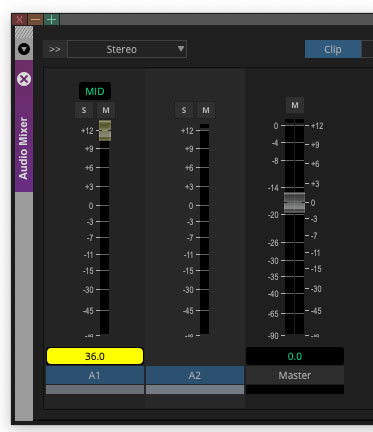Click the Master channel label
Viewport: 373px width, 432px height.
pyautogui.click(x=295, y=375)
